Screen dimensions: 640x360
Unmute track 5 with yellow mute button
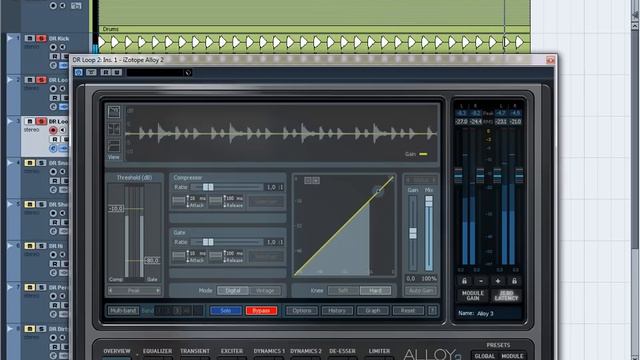pos(29,204)
